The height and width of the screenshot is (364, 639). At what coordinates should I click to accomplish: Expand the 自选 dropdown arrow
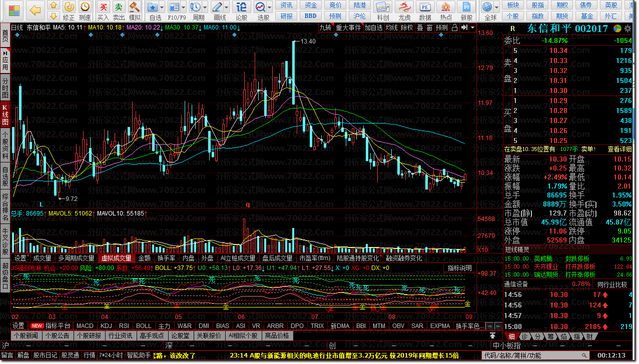(162, 7)
